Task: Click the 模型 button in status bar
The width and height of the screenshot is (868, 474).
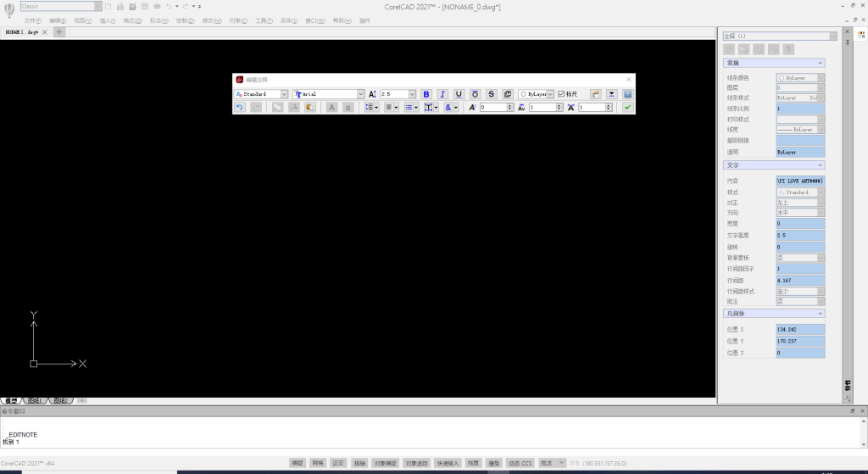Action: tap(493, 463)
